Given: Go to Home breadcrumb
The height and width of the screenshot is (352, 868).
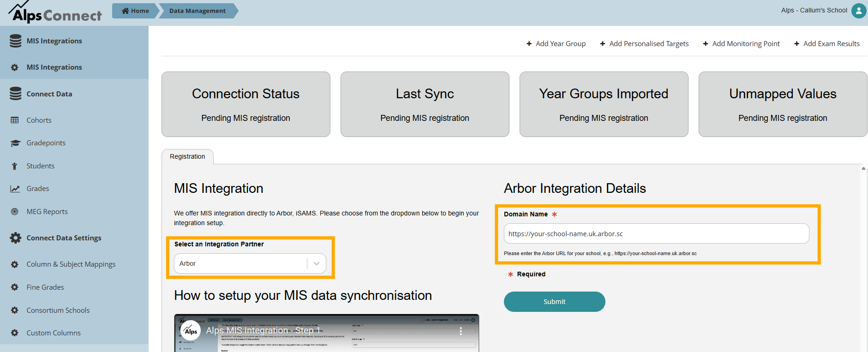Looking at the screenshot, I should coord(136,11).
